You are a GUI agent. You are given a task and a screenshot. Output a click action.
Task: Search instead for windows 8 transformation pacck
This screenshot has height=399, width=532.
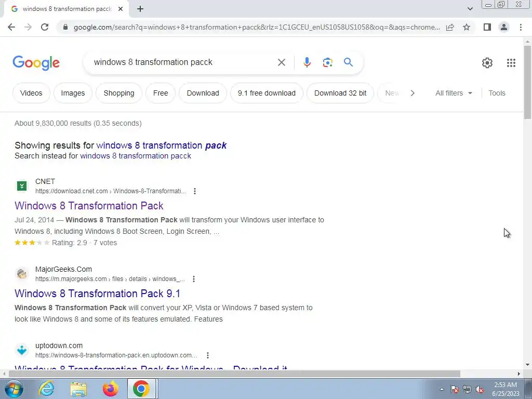coord(136,156)
